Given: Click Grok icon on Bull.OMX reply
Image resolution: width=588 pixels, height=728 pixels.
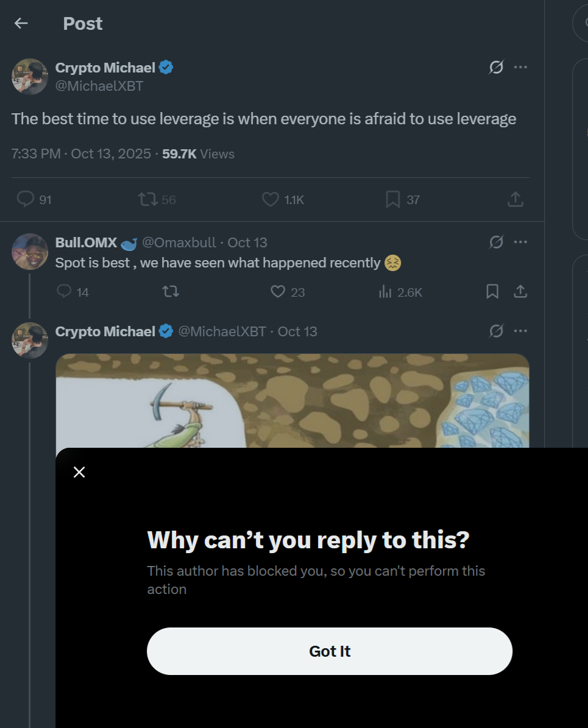Looking at the screenshot, I should tap(496, 242).
